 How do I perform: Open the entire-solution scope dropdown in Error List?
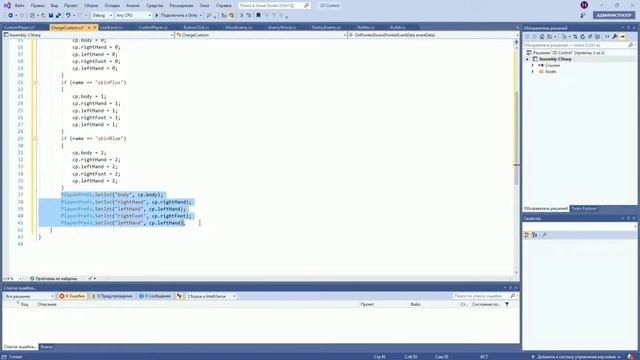[x=29, y=296]
